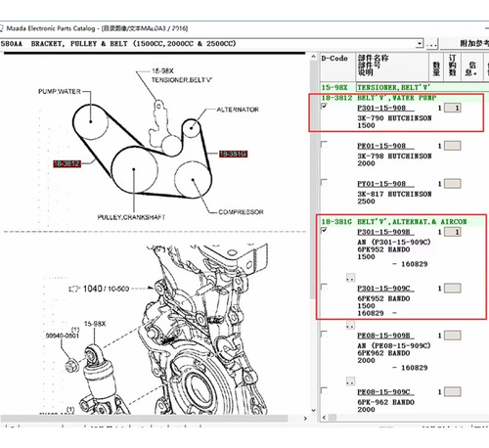Select the P301-15-909C checkbox

(x=324, y=287)
